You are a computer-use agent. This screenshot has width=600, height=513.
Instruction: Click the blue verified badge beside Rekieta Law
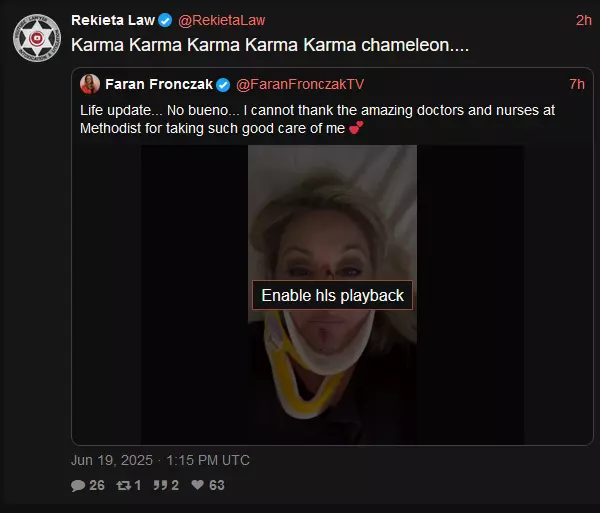[165, 20]
